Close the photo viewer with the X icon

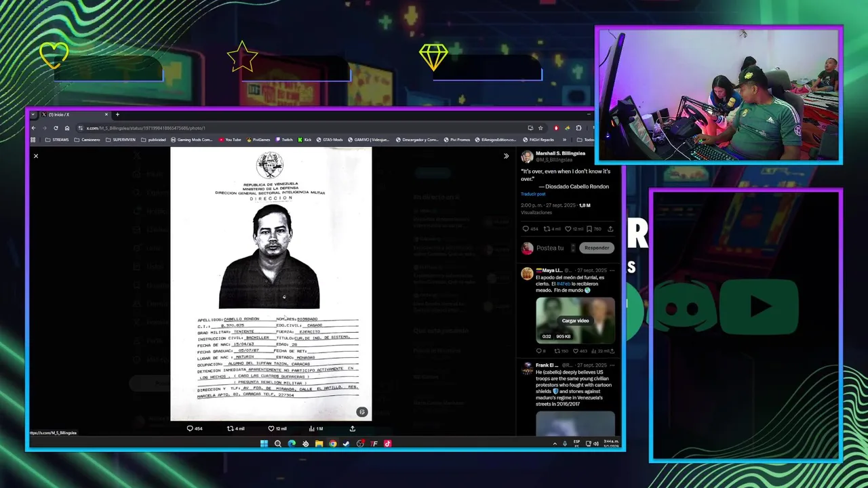coord(36,156)
